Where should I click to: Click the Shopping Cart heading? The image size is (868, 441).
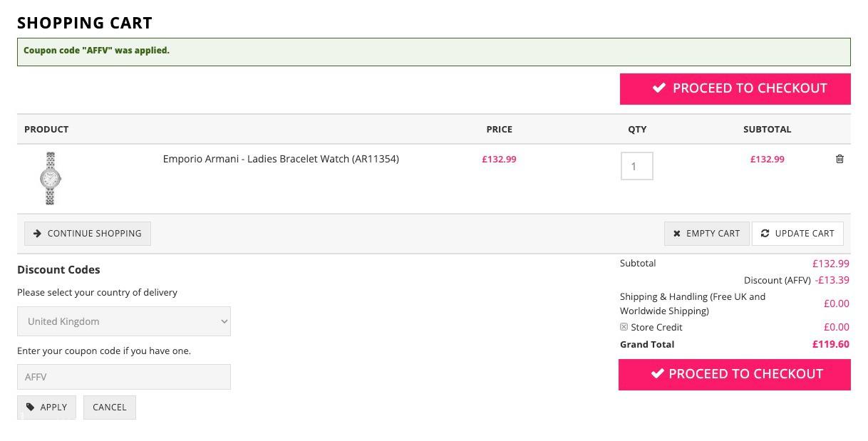[x=85, y=23]
